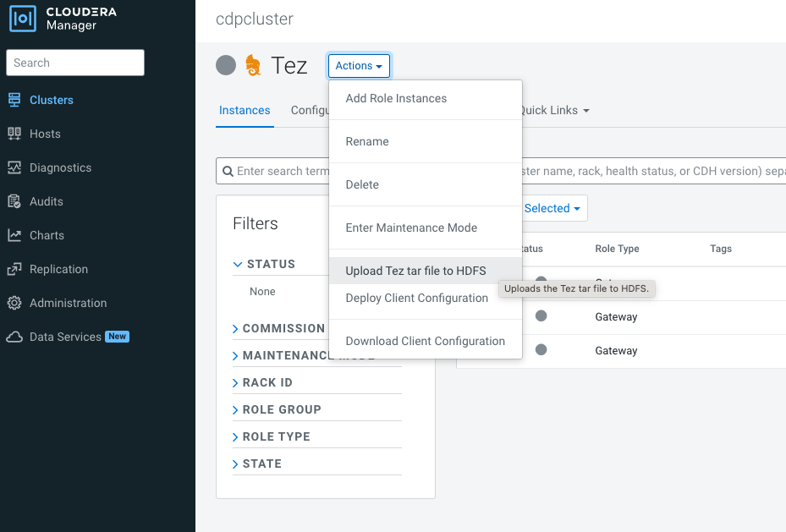Click the Filters heading
This screenshot has width=786, height=532.
tap(256, 223)
